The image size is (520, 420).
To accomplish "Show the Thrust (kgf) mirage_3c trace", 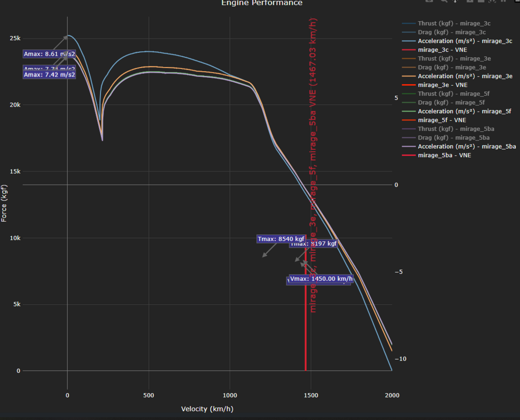I will (x=454, y=23).
